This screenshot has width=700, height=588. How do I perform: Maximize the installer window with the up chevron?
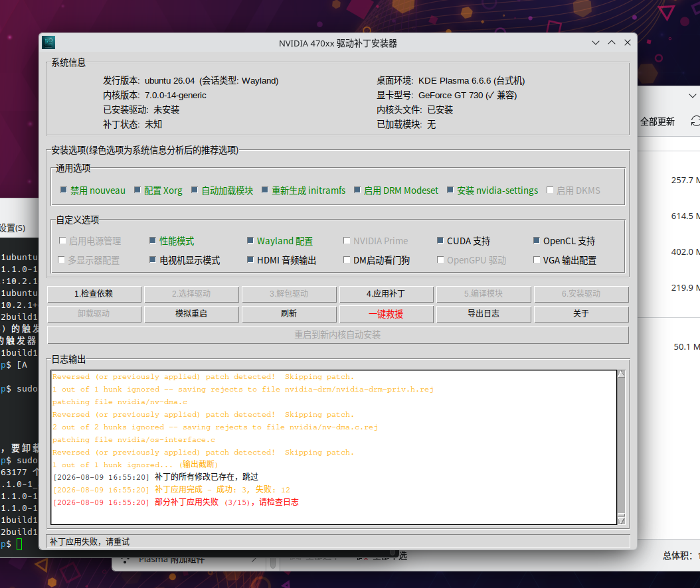point(612,43)
